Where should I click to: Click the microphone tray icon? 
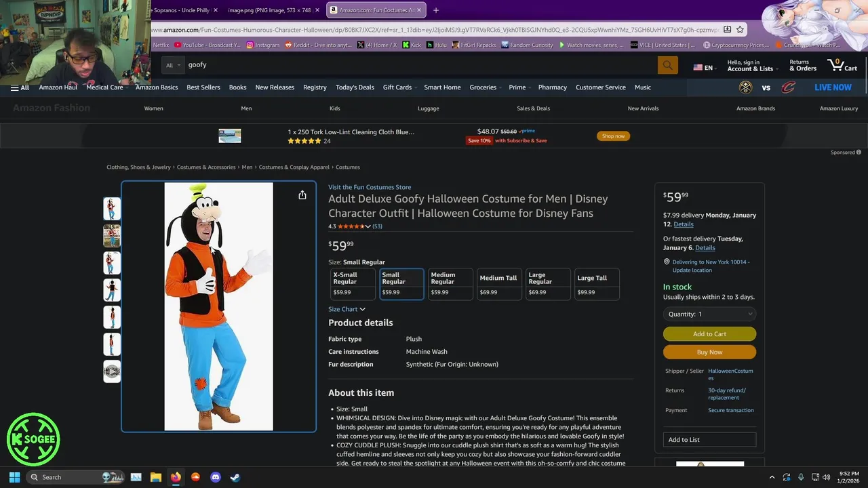(801, 477)
